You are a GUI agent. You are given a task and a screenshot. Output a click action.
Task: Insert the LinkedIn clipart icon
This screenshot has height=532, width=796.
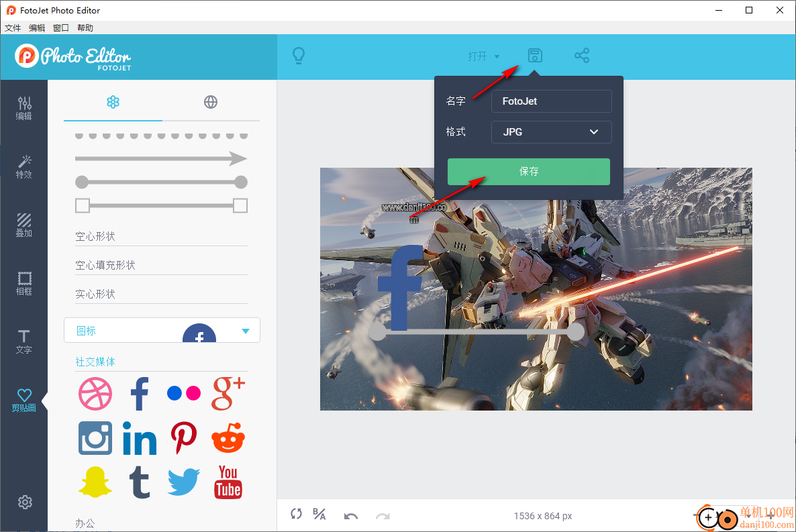click(x=140, y=438)
